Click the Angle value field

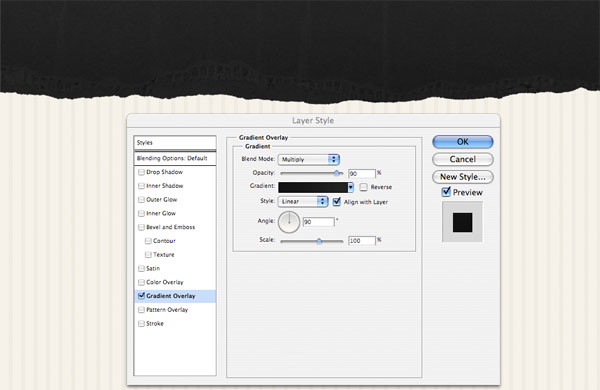tap(319, 222)
